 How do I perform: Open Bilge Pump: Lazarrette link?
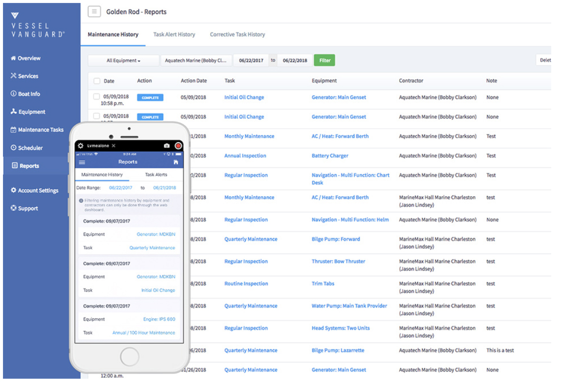338,350
